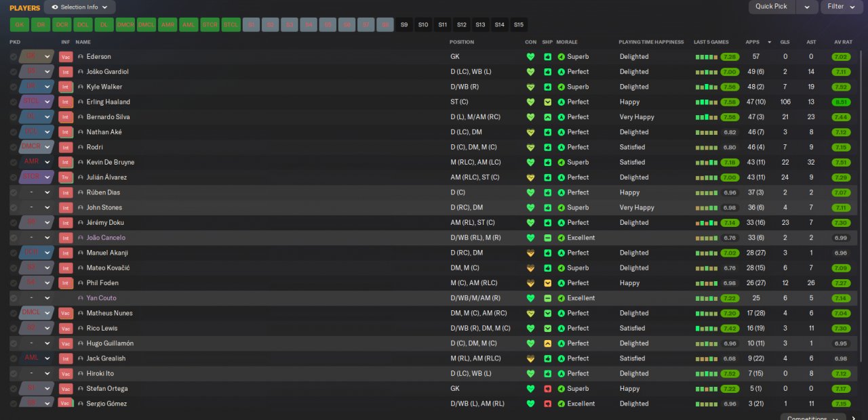Screen dimensions: 868x420
Task: Sort by AV RAT column header
Action: (843, 42)
